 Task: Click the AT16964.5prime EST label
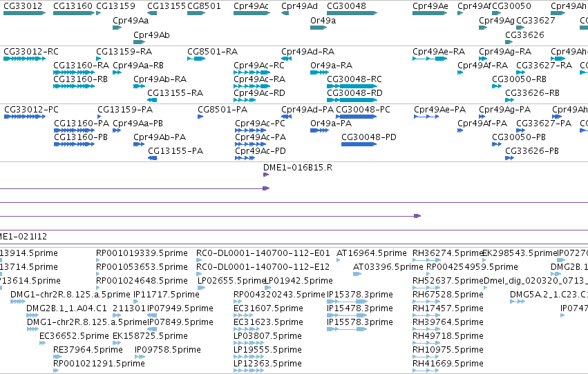pyautogui.click(x=371, y=253)
